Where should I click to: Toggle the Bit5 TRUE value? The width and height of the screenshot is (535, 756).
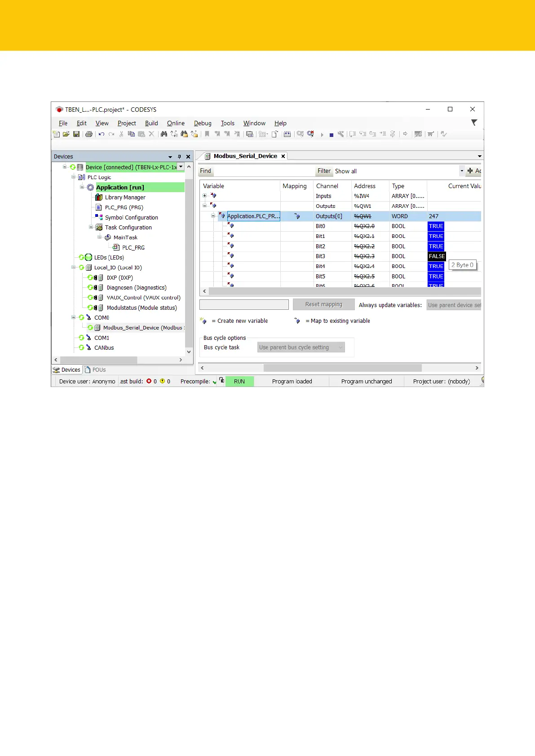(436, 277)
